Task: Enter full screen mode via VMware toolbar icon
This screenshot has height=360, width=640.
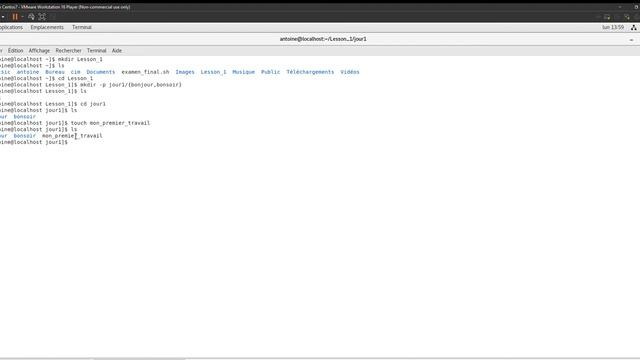Action: [x=42, y=17]
